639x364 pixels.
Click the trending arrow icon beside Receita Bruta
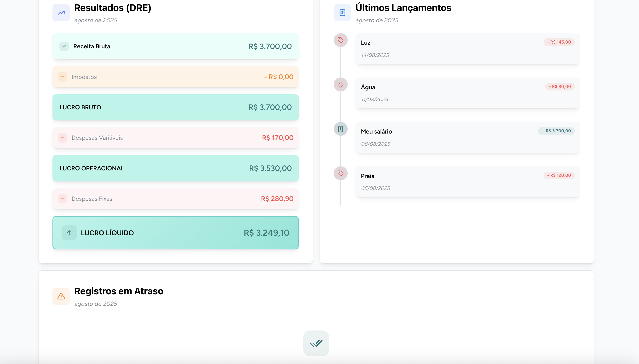(x=64, y=46)
